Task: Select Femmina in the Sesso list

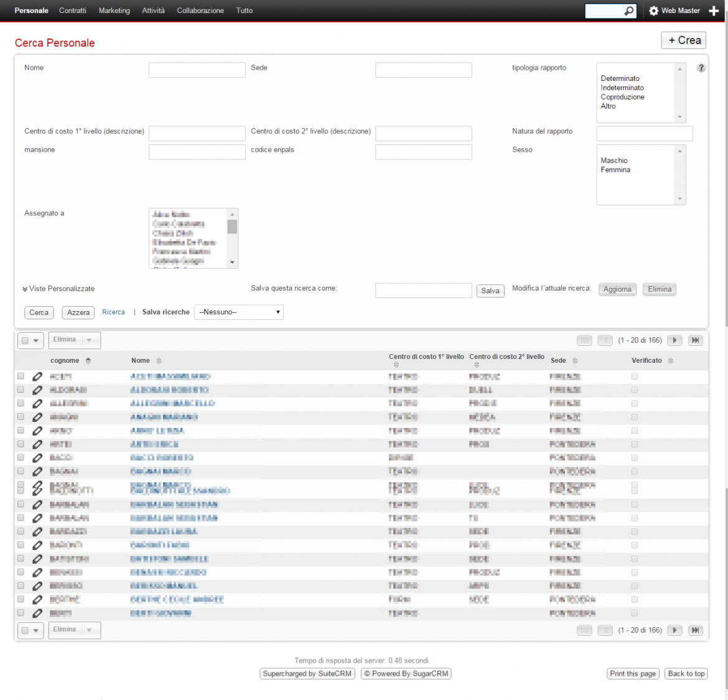Action: (615, 170)
